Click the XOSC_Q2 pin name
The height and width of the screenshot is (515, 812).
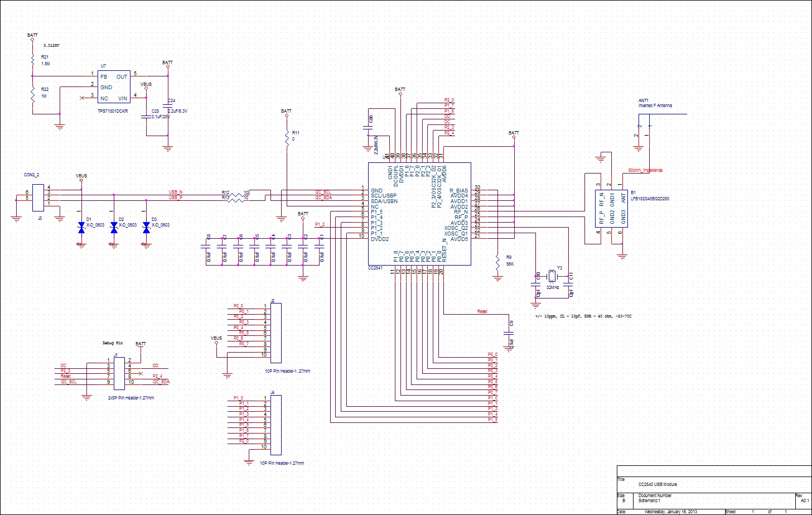(456, 228)
